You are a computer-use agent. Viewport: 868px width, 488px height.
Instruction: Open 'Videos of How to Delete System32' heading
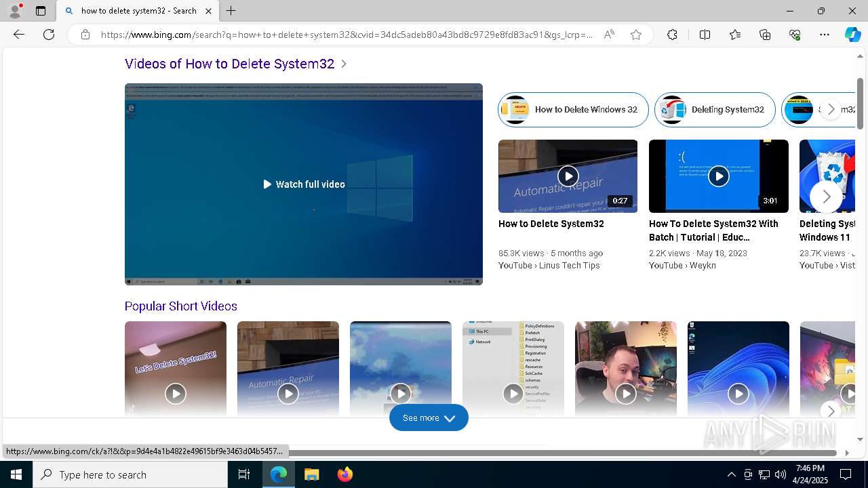click(x=229, y=64)
